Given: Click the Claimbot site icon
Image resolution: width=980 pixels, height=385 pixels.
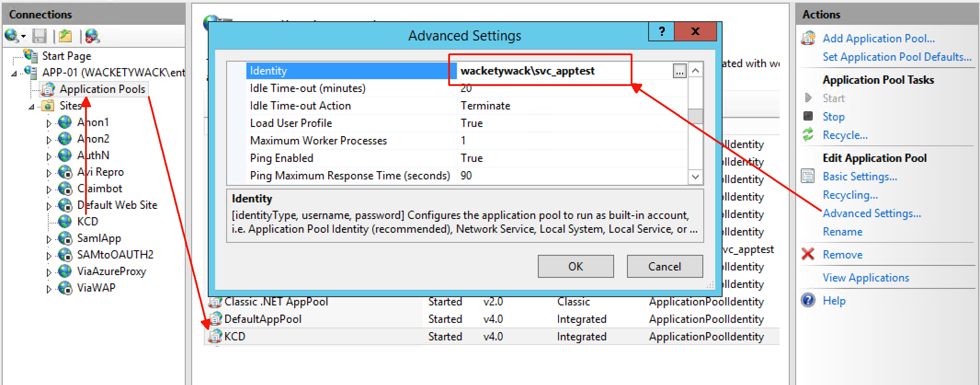Looking at the screenshot, I should pyautogui.click(x=65, y=189).
